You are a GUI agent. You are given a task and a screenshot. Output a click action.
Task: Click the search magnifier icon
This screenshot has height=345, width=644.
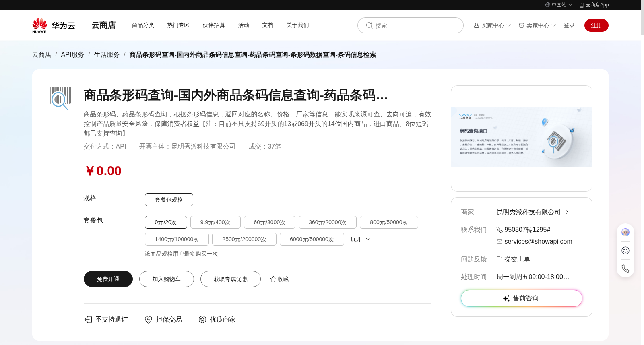[369, 25]
